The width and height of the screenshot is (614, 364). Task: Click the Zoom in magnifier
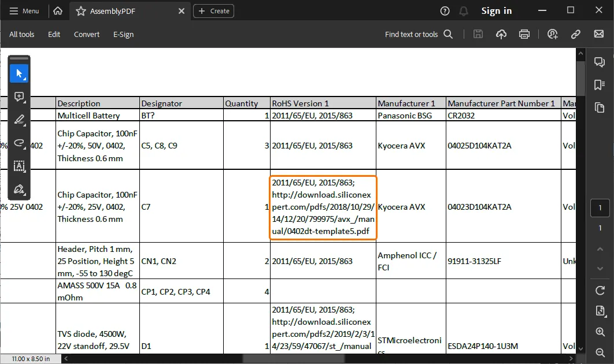[600, 332]
